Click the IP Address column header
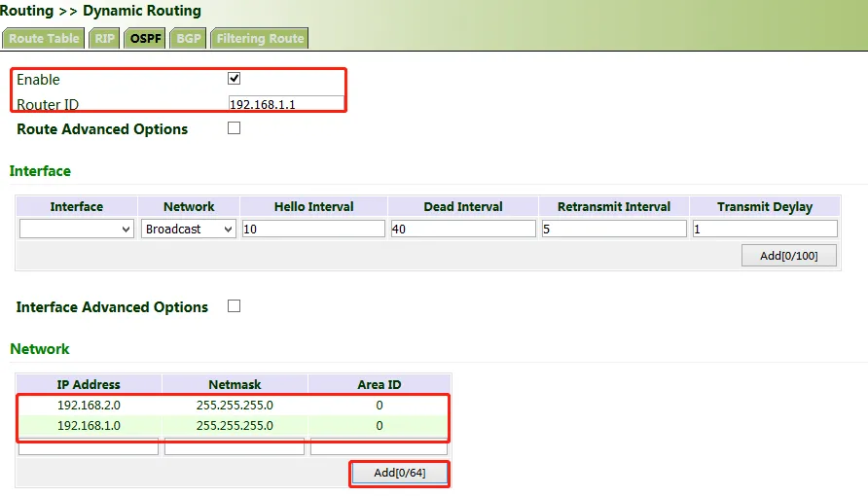 [89, 384]
